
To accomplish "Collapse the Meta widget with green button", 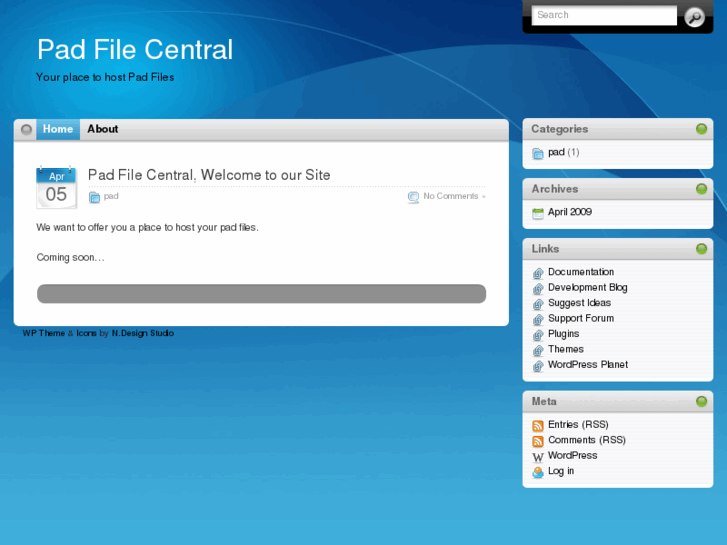I will 701,401.
